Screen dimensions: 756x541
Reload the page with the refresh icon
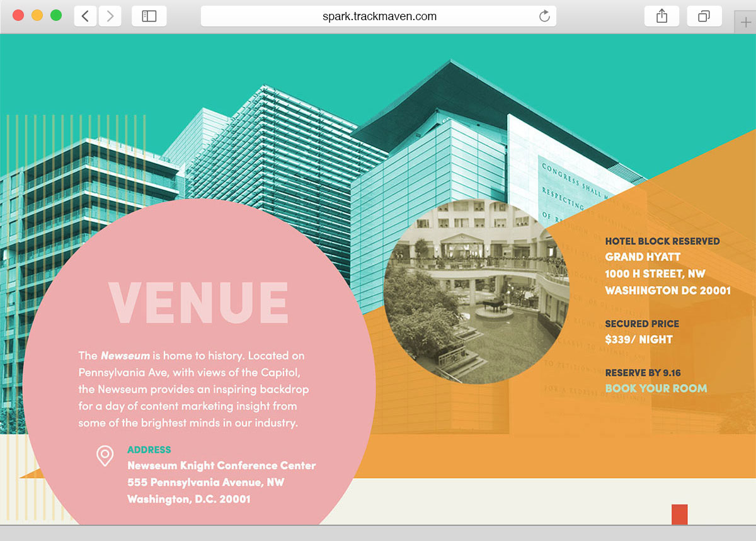pyautogui.click(x=544, y=16)
